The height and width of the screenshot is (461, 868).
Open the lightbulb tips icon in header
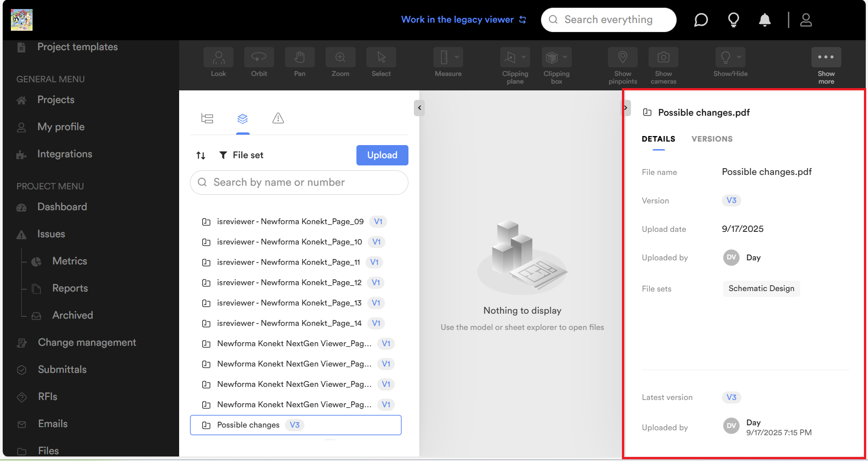733,20
